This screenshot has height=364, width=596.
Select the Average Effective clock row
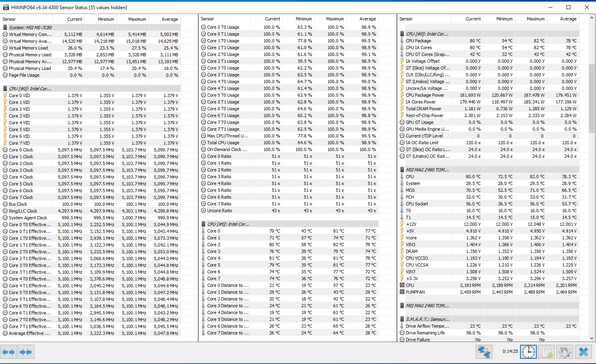click(x=91, y=333)
